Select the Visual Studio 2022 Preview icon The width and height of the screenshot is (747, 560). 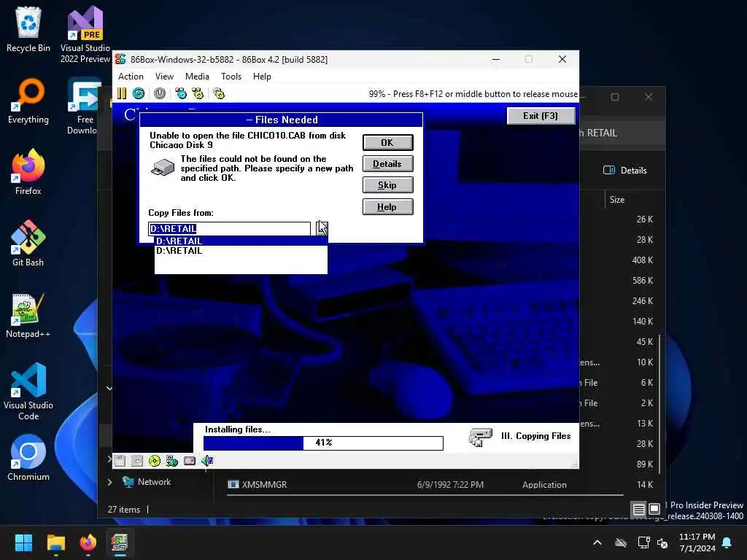pyautogui.click(x=85, y=34)
